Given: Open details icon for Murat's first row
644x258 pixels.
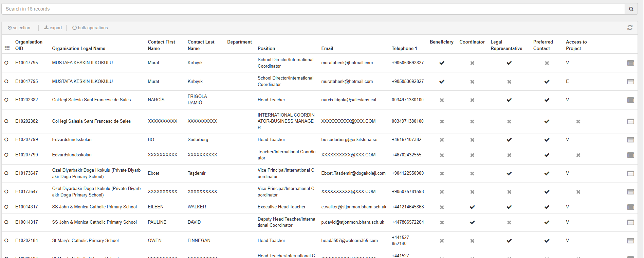Looking at the screenshot, I should [630, 63].
